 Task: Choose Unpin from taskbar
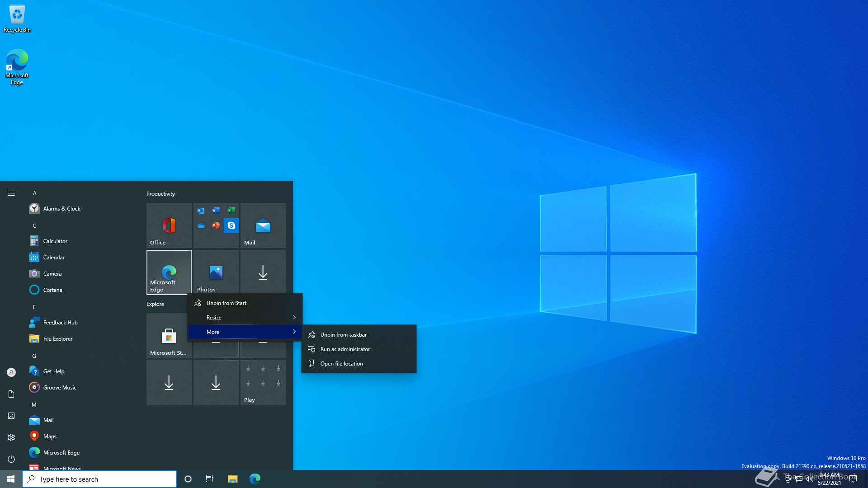tap(359, 335)
